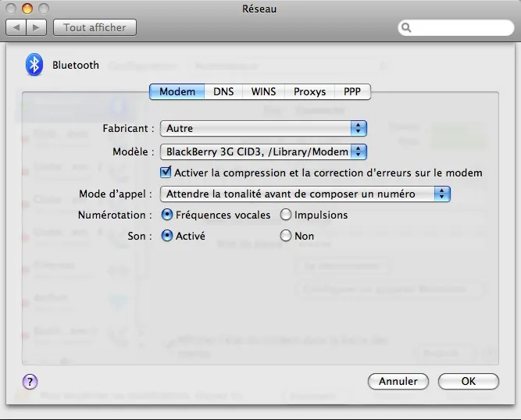
Task: Click the search input field
Action: (x=456, y=27)
